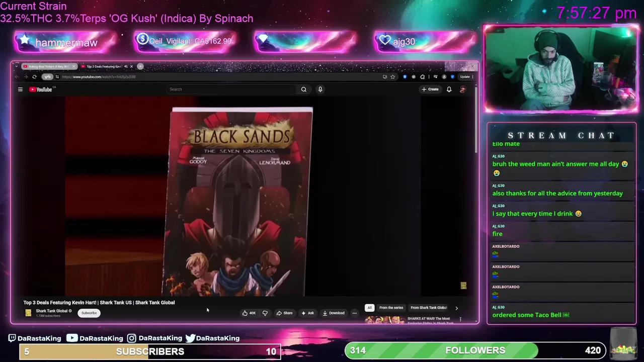The width and height of the screenshot is (644, 362).
Task: Dislike the video with thumbs down
Action: coord(265,313)
